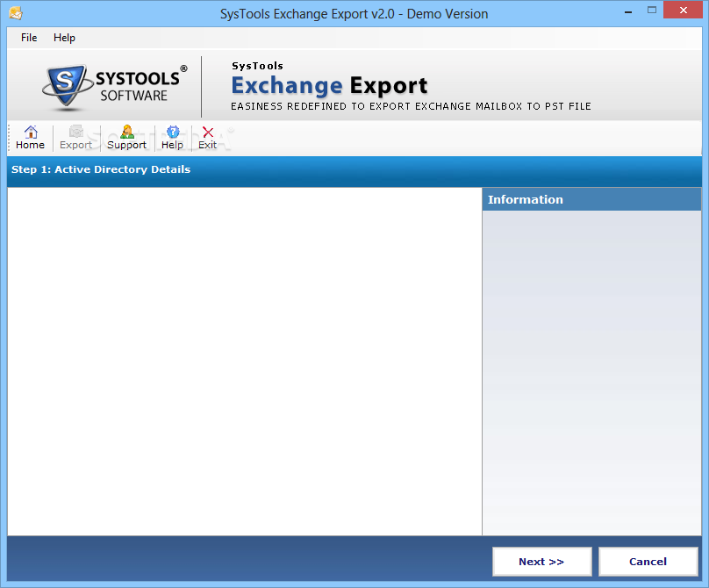
Task: Click the Exchange Export banner title
Action: (x=329, y=85)
